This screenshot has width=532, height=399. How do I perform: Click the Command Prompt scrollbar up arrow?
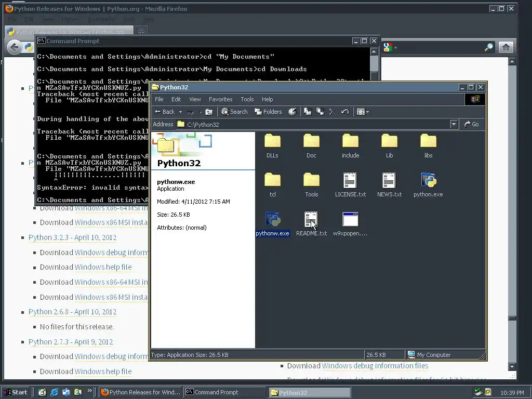(374, 51)
